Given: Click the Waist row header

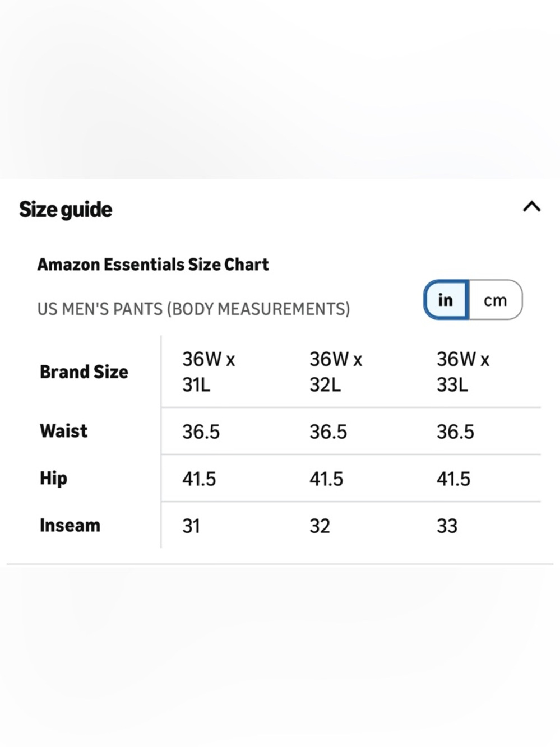Looking at the screenshot, I should (64, 431).
